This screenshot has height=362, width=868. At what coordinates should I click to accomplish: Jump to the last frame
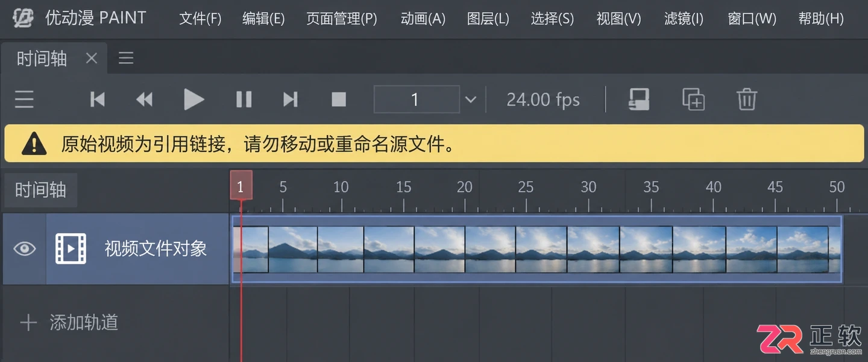(291, 99)
